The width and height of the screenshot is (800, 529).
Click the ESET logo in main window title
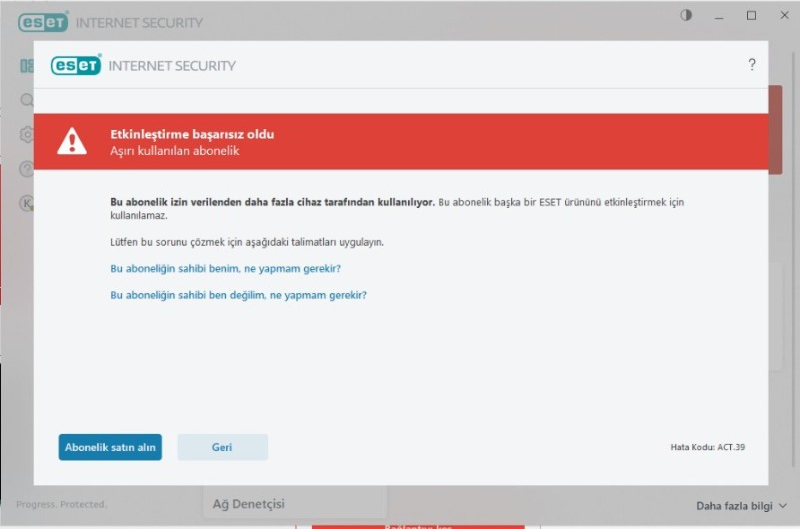point(43,22)
